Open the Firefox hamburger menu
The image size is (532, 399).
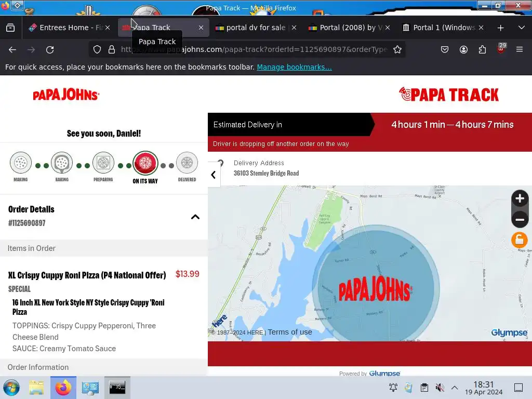[x=520, y=49]
